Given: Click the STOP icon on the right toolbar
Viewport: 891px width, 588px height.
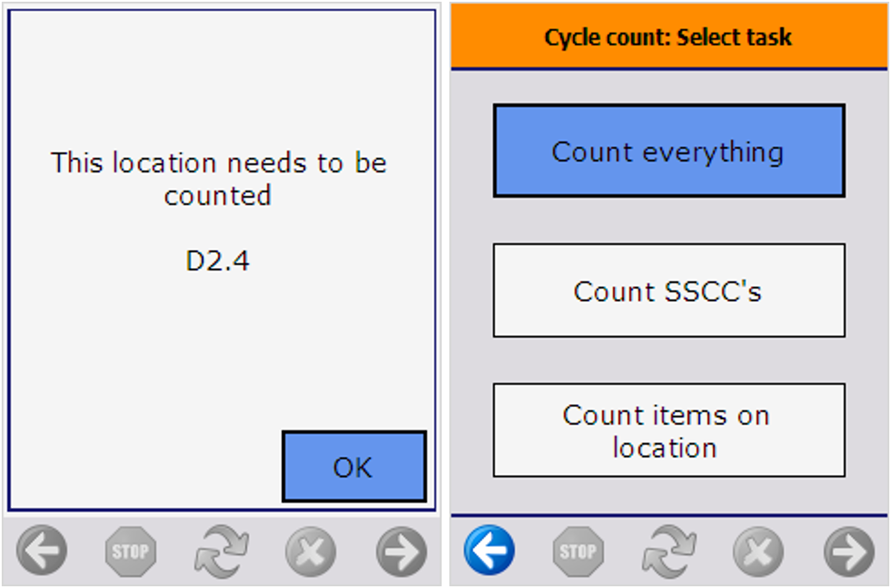Looking at the screenshot, I should 578,549.
